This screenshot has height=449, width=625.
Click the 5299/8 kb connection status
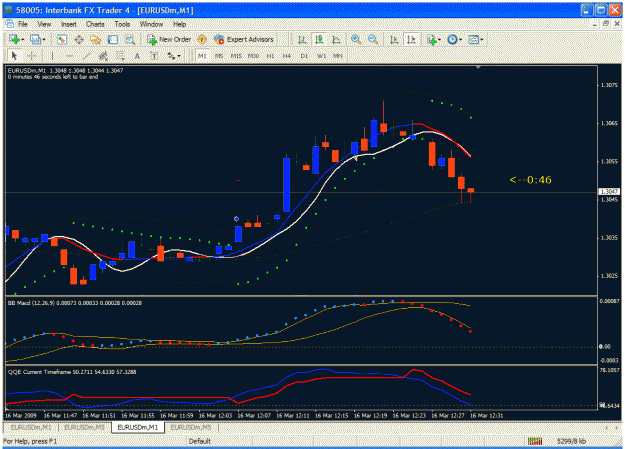coord(571,441)
